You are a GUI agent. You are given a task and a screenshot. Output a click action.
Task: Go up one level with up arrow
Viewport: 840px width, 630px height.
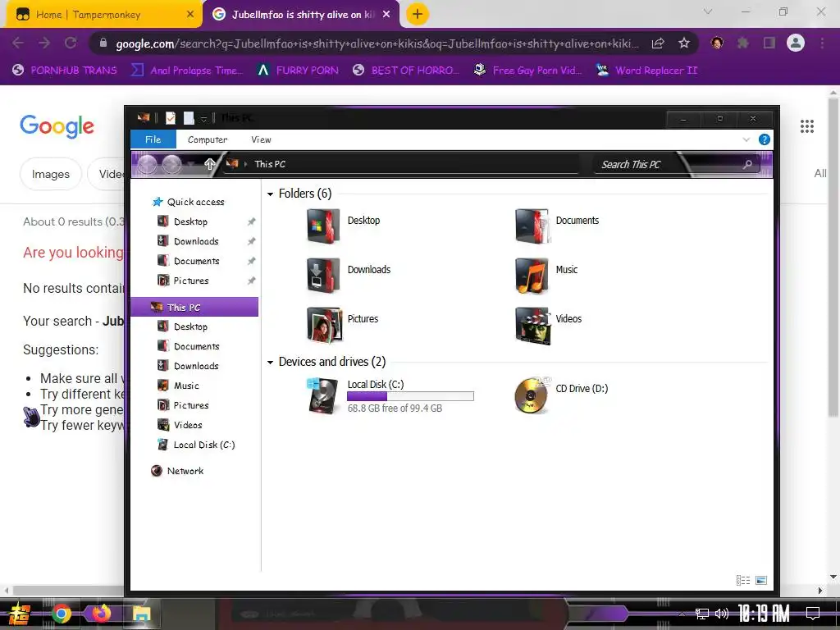pos(209,164)
